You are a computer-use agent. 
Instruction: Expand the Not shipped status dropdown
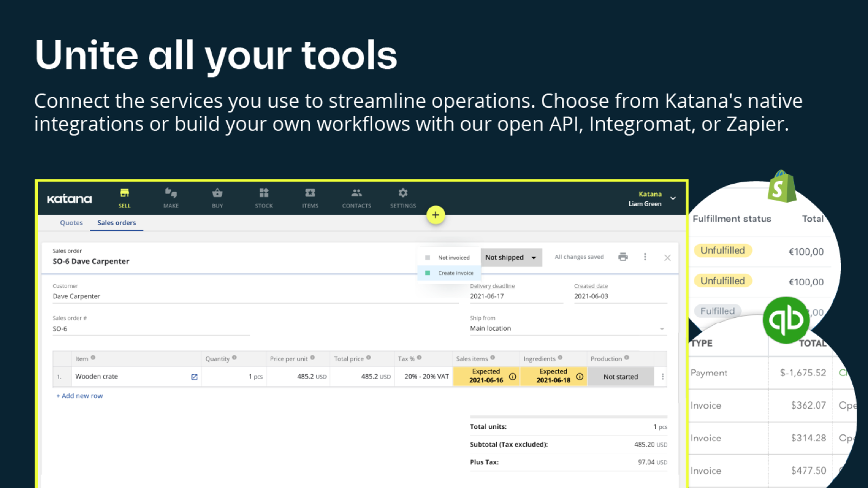tap(510, 258)
